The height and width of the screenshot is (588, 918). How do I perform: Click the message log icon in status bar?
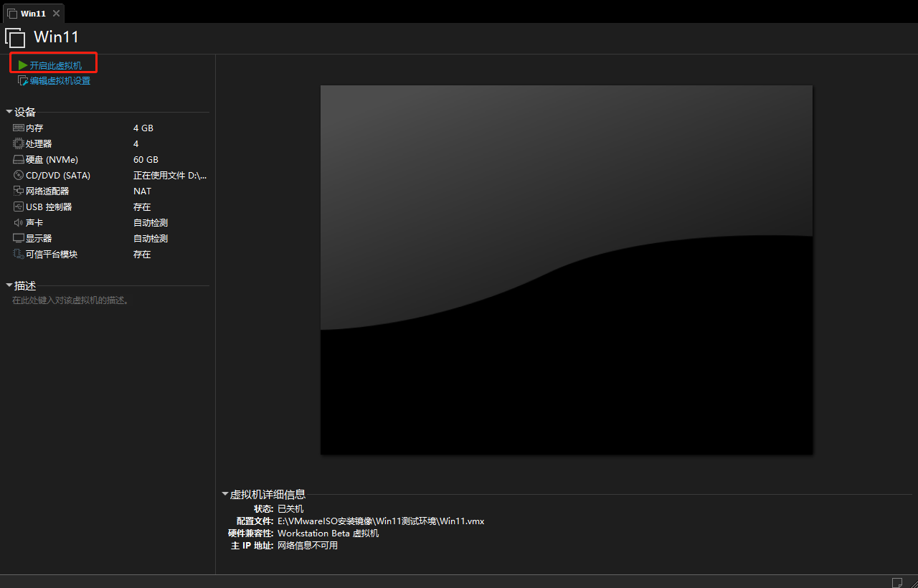896,582
